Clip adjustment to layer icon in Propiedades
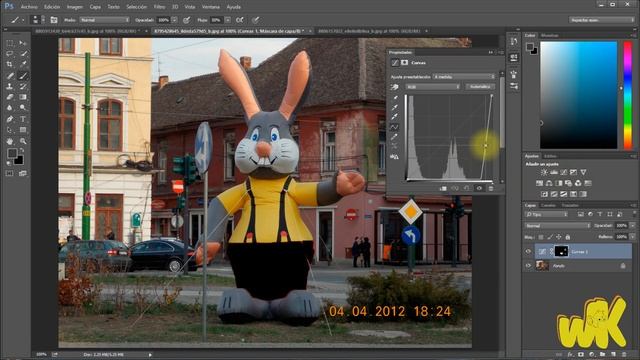Image resolution: width=640 pixels, height=360 pixels. tap(443, 188)
